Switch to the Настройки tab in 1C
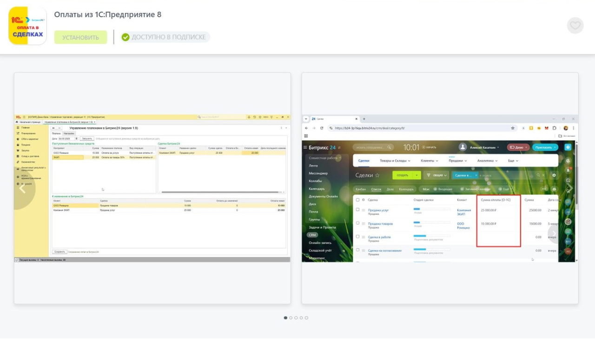The width and height of the screenshot is (595, 364). point(69,133)
